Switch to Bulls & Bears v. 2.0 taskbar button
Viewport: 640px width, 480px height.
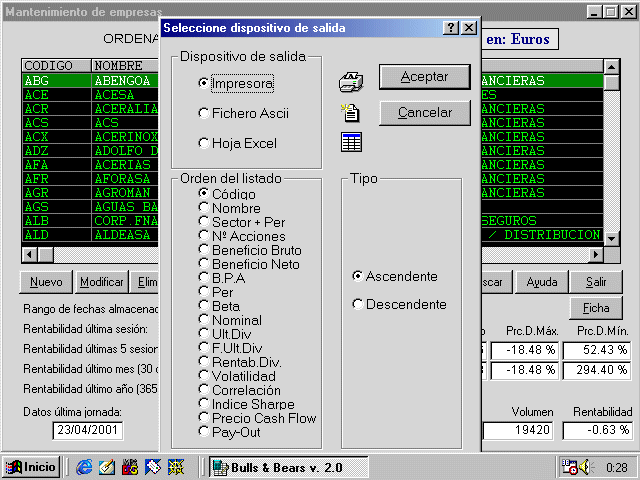pyautogui.click(x=289, y=467)
